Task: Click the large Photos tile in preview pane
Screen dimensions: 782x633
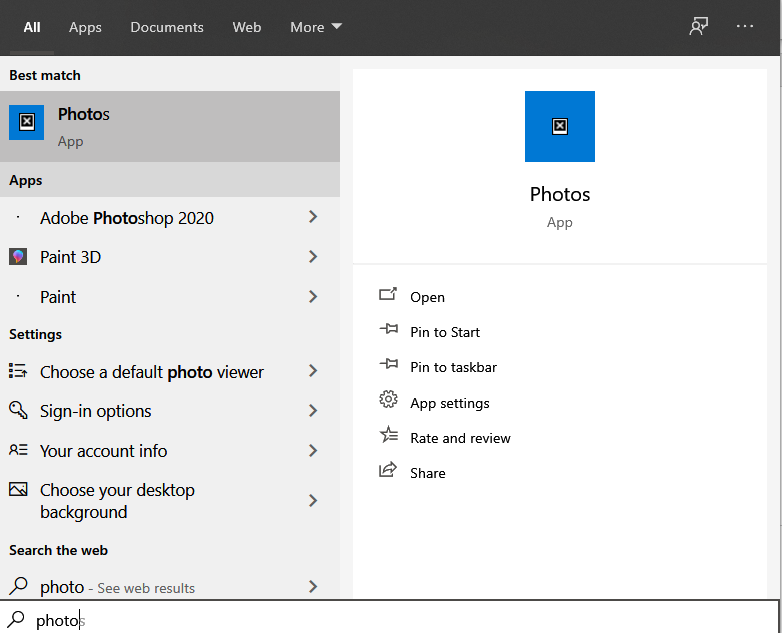Action: pyautogui.click(x=560, y=126)
